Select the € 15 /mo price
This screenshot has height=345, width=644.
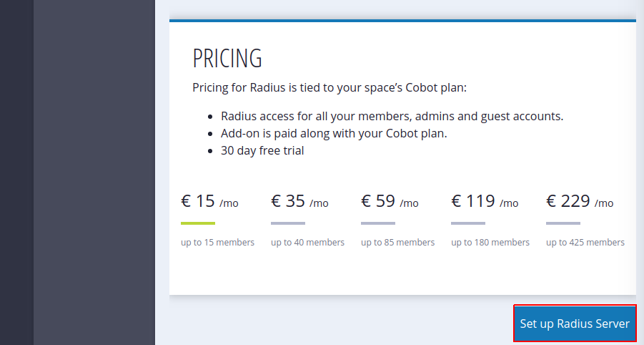209,202
